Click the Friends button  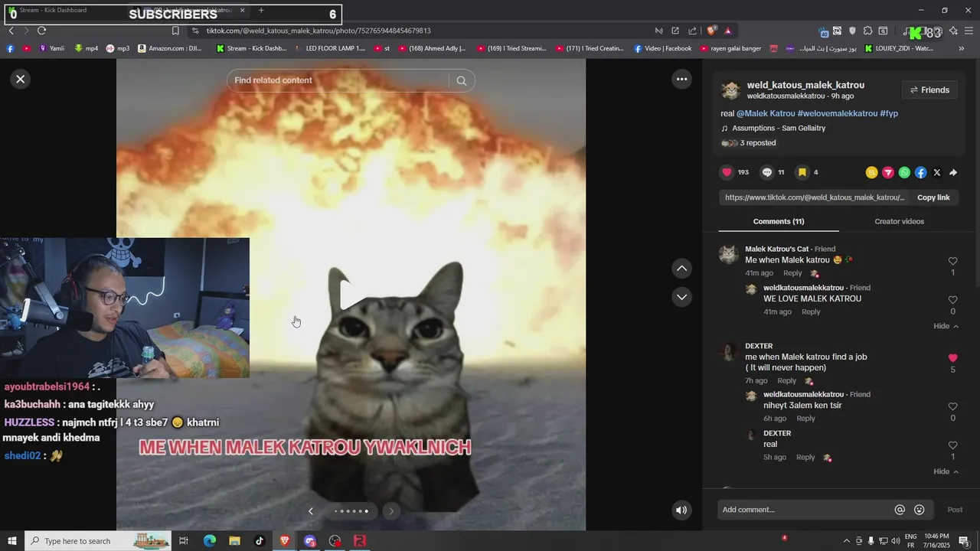pyautogui.click(x=929, y=90)
